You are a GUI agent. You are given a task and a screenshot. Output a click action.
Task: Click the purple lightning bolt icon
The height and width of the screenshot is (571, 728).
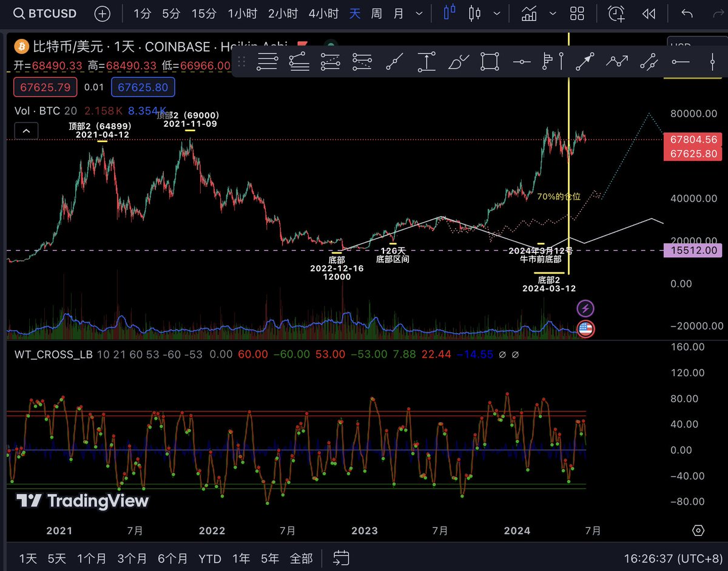[x=585, y=308]
